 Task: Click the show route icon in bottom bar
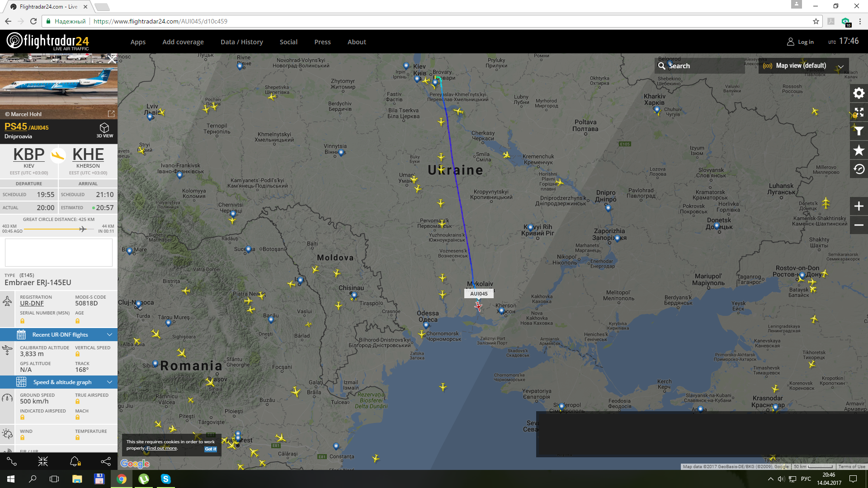click(12, 461)
